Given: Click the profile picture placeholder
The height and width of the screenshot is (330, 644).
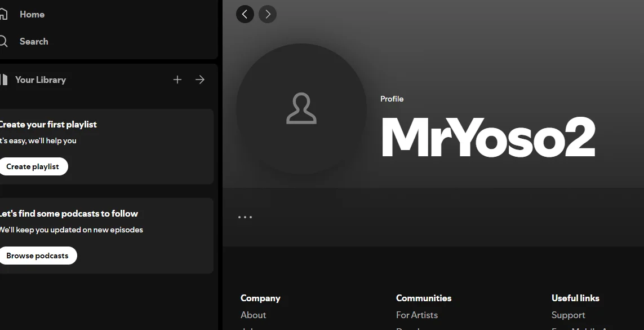Looking at the screenshot, I should 301,109.
